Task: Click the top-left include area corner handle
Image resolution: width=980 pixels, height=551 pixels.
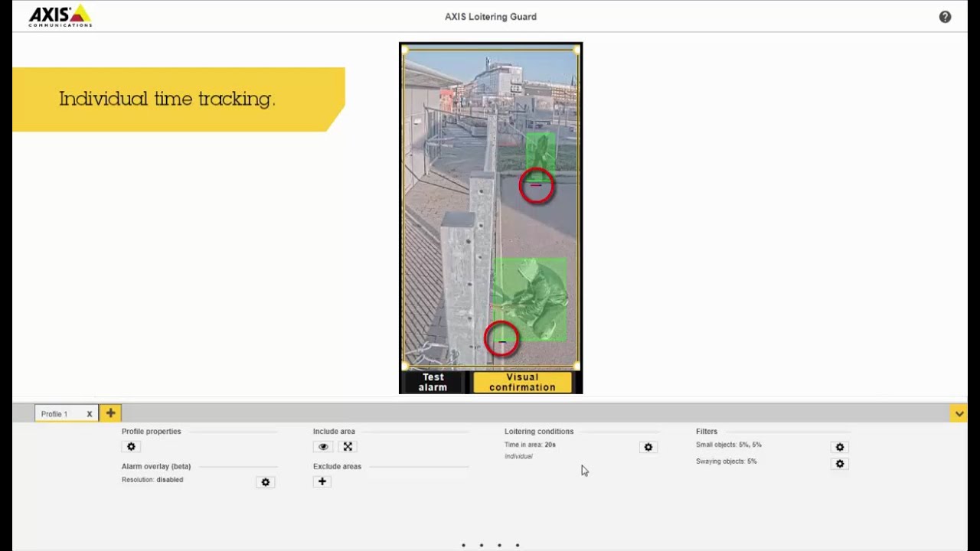Action: pos(404,51)
